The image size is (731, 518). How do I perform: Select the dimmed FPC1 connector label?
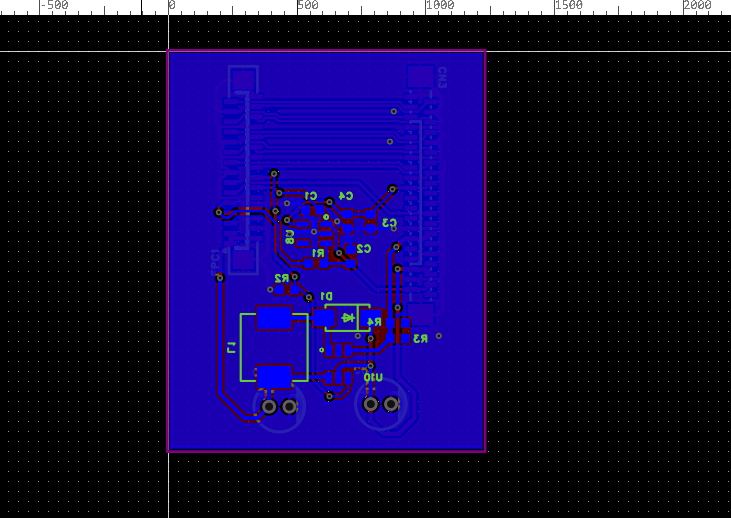(x=215, y=262)
